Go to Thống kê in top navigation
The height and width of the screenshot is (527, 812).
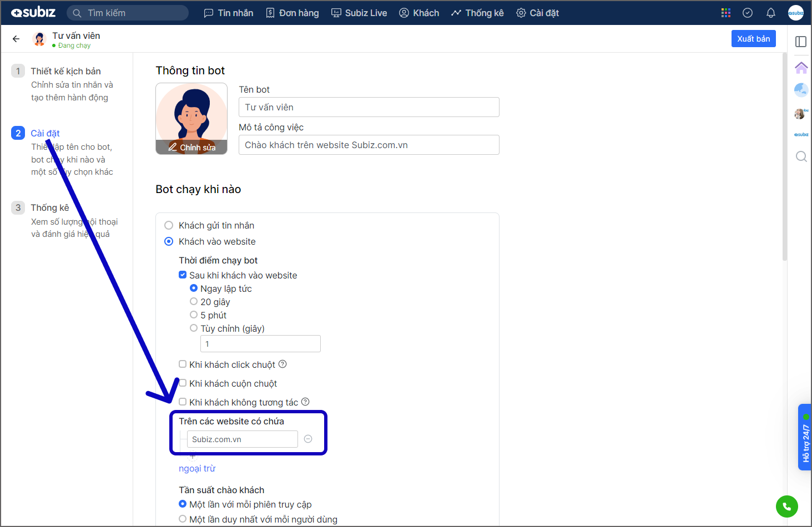pyautogui.click(x=477, y=13)
